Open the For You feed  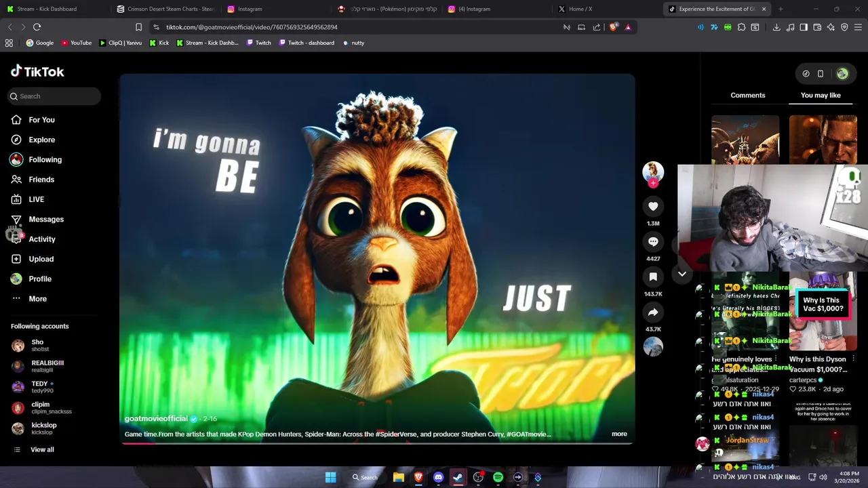(x=41, y=120)
